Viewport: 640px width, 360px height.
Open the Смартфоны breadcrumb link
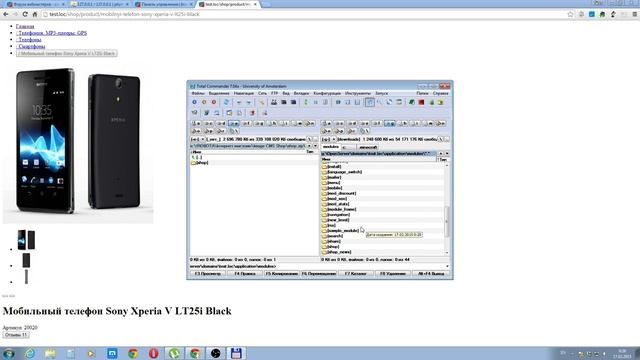31,47
